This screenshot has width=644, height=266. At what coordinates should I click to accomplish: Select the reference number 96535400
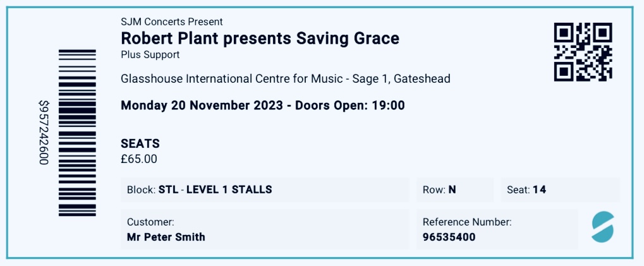[x=449, y=238]
